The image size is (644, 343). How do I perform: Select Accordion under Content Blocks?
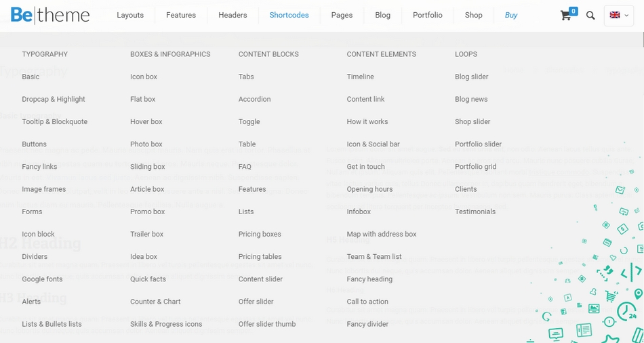[x=254, y=99]
